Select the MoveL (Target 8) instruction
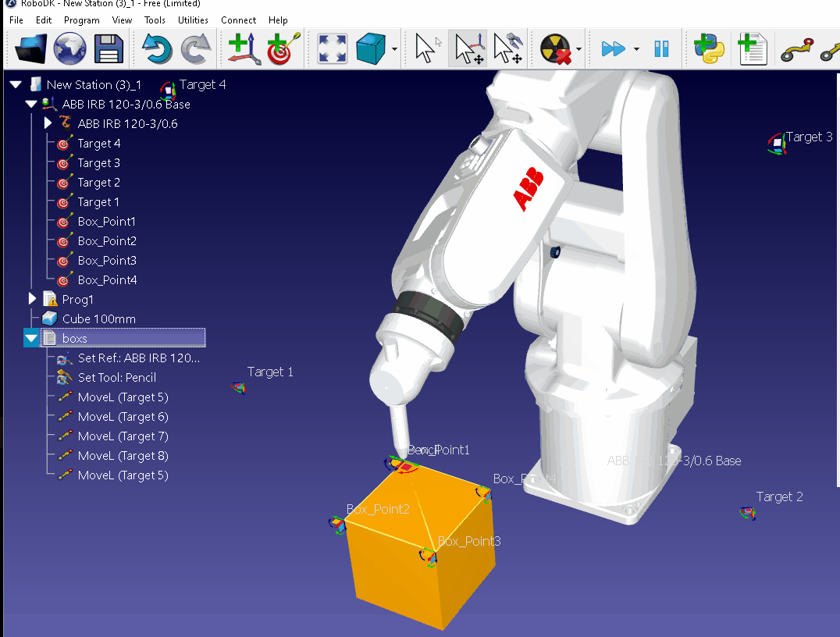This screenshot has height=637, width=840. tap(123, 455)
